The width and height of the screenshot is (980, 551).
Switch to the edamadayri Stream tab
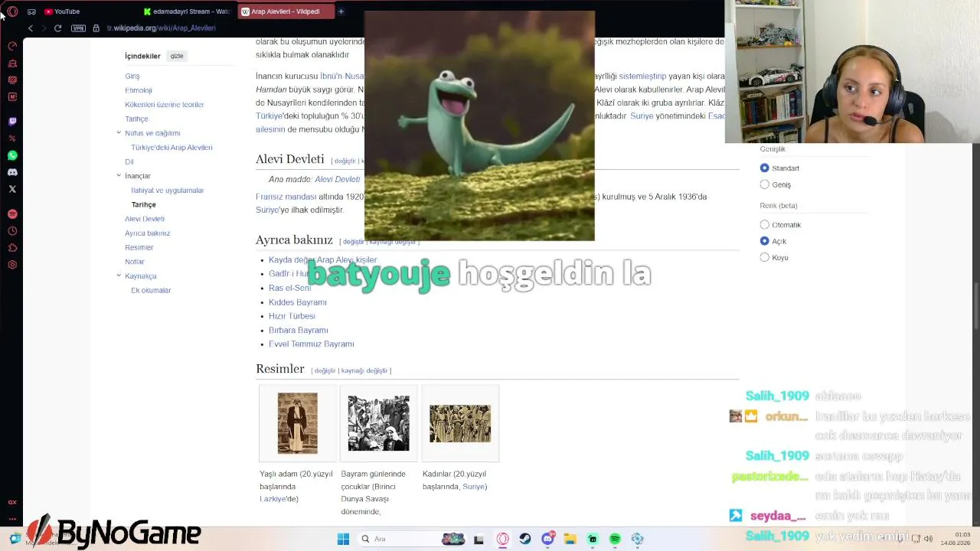click(187, 11)
